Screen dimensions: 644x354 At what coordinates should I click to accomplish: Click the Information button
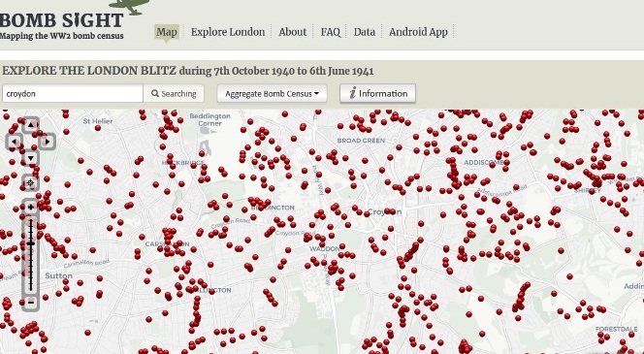[377, 94]
